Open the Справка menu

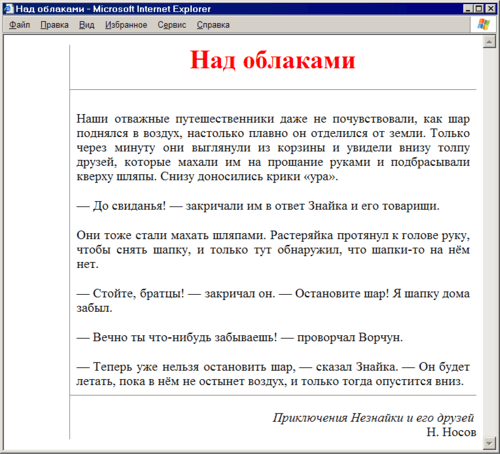213,25
